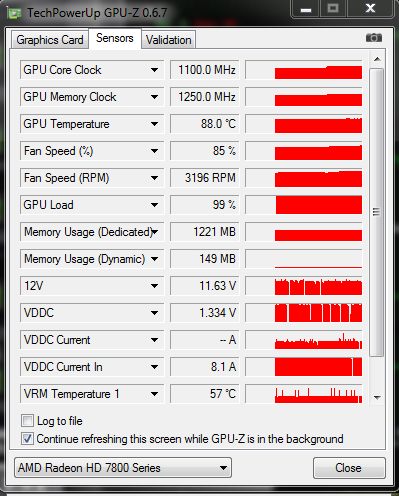Viewport: 399px width, 496px height.
Task: Click the GPU Load red history graph
Action: [304, 205]
